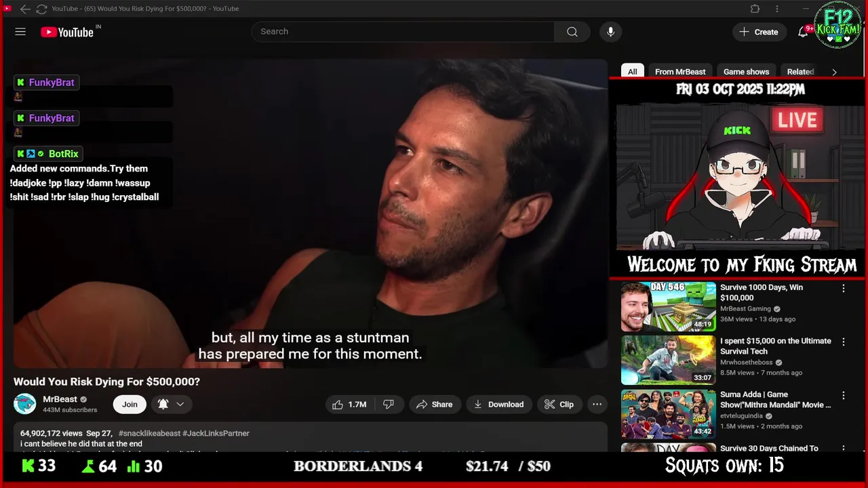This screenshot has height=488, width=868.
Task: Open Survive 1000 Days thumbnail
Action: (x=668, y=306)
